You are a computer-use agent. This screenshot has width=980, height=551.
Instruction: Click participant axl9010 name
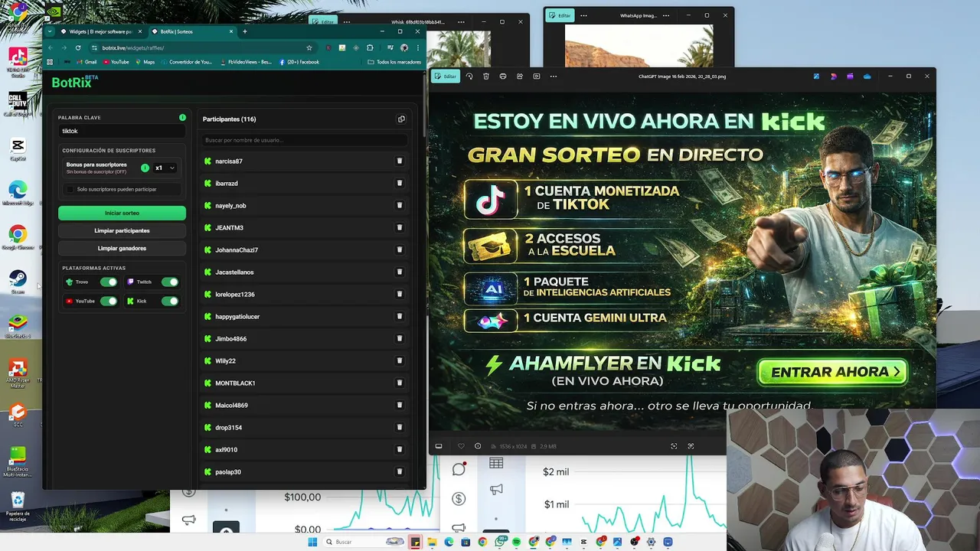point(226,449)
